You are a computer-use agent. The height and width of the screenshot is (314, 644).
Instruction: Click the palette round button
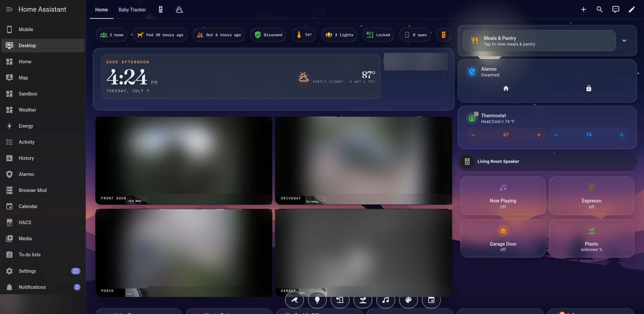point(409,300)
